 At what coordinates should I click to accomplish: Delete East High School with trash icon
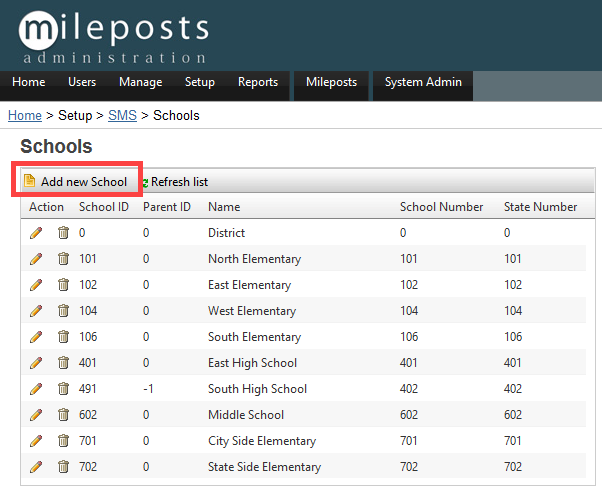63,363
